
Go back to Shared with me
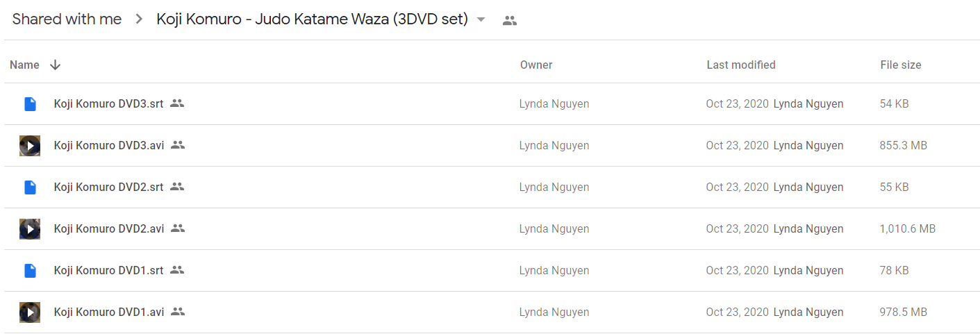[x=67, y=19]
